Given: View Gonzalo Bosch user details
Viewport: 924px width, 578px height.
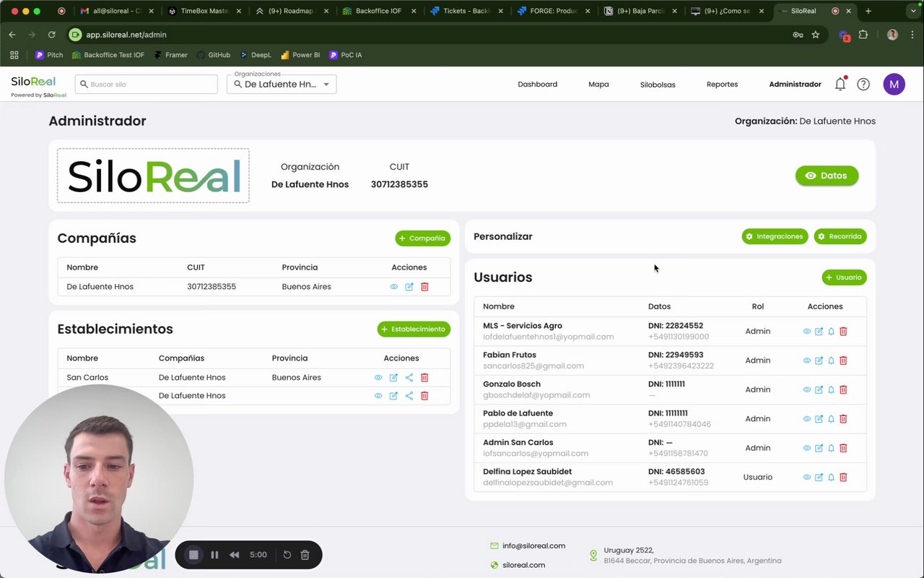Looking at the screenshot, I should coord(807,389).
